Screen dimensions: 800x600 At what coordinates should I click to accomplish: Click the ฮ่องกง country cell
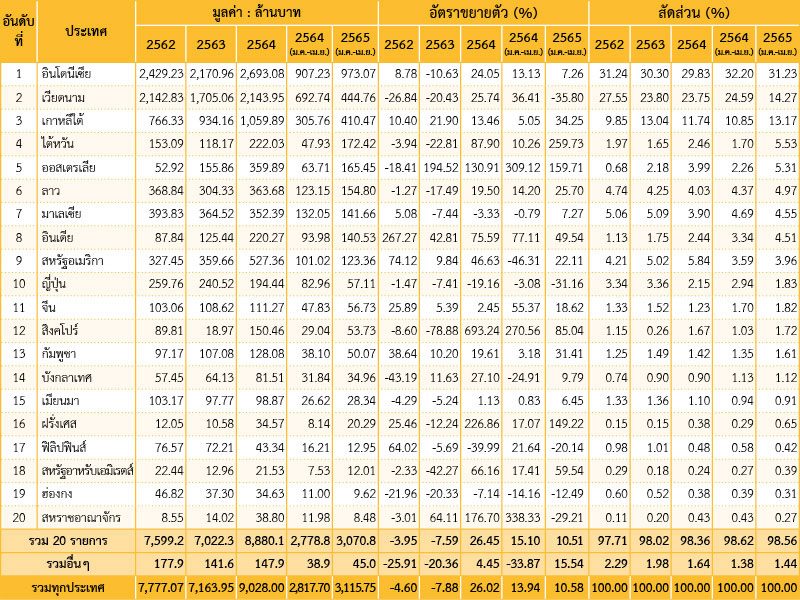tap(57, 493)
